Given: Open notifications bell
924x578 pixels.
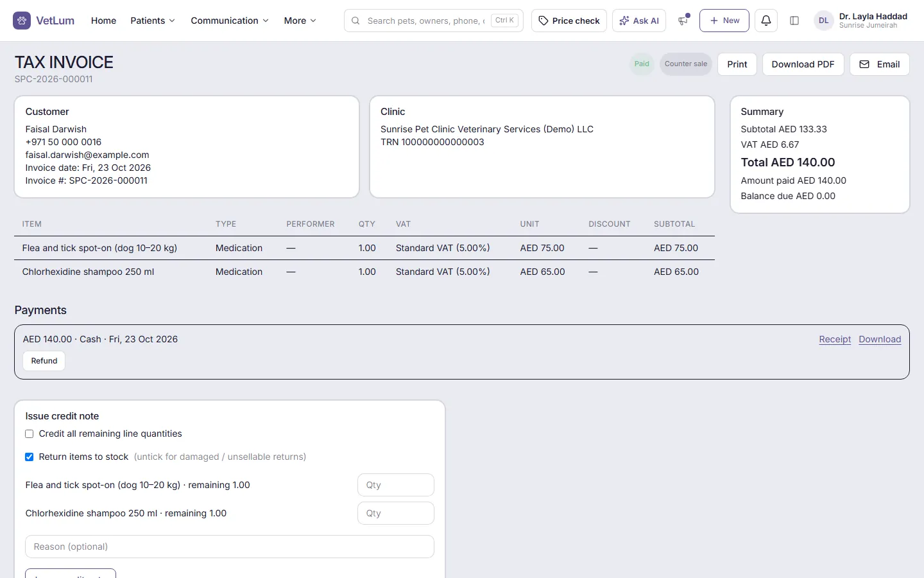Looking at the screenshot, I should (766, 21).
